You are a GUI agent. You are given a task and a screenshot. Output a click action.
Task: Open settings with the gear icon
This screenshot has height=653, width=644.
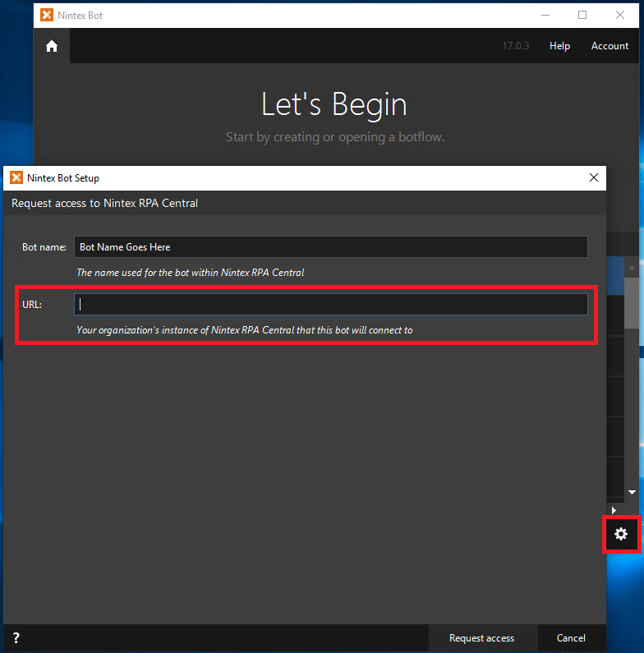click(621, 534)
